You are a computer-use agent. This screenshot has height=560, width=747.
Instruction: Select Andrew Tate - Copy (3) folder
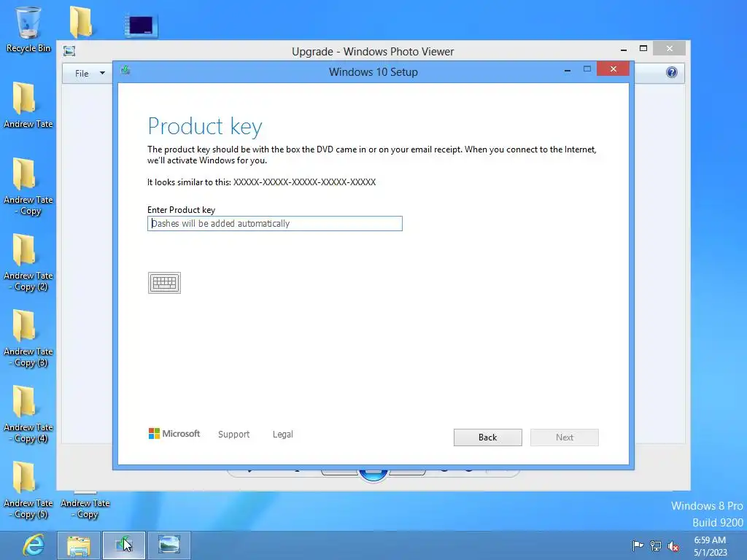(x=28, y=338)
